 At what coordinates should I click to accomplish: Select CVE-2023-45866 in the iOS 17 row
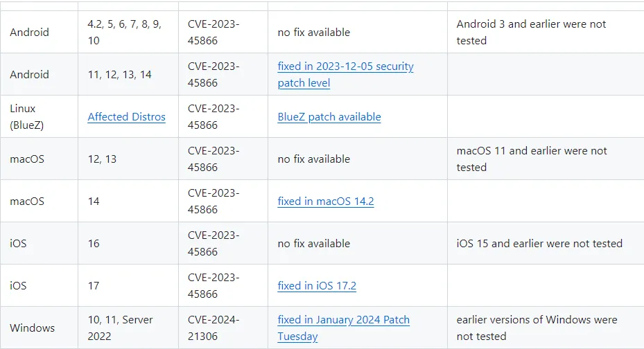[214, 286]
